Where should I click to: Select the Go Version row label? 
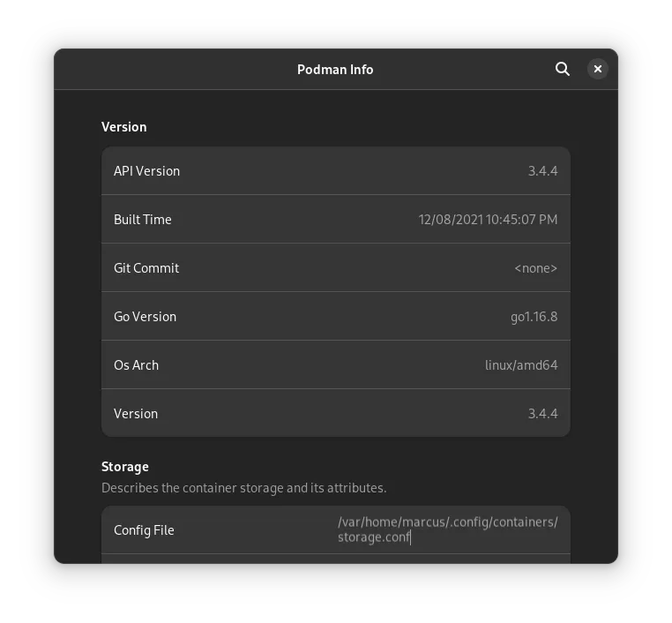coord(145,317)
